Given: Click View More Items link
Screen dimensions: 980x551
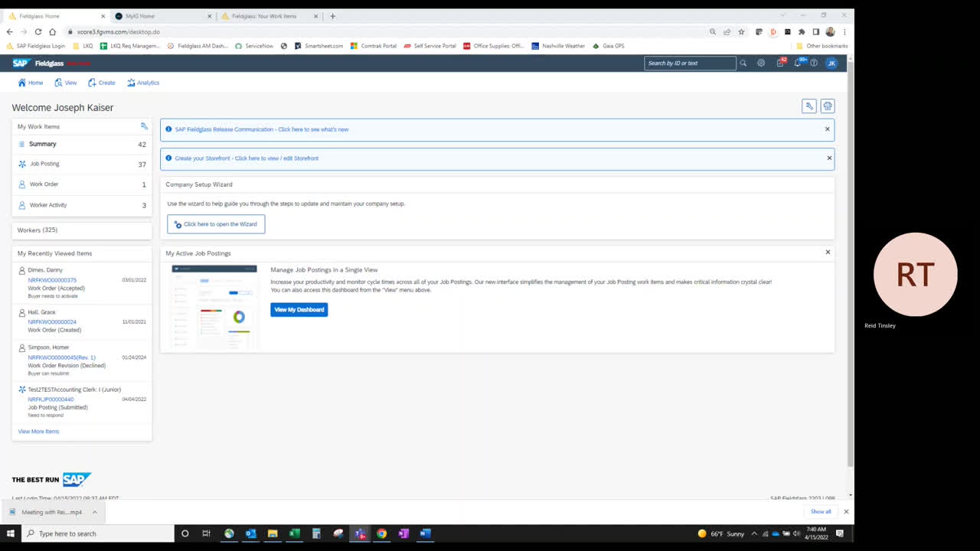Looking at the screenshot, I should pyautogui.click(x=38, y=432).
